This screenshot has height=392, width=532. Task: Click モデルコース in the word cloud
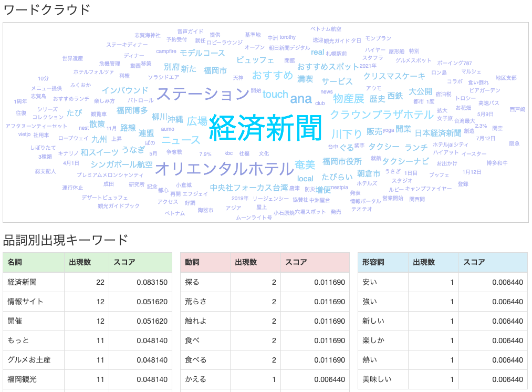[202, 53]
